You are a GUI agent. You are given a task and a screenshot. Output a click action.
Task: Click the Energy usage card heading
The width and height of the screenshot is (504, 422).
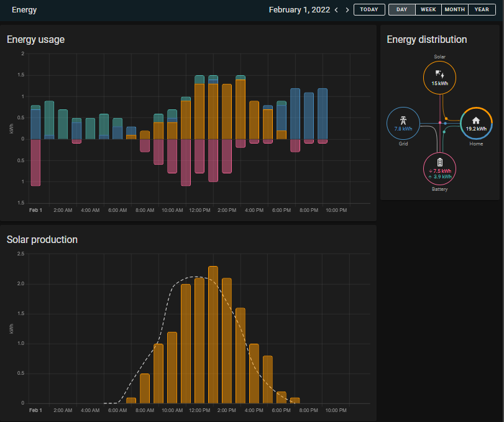(35, 40)
